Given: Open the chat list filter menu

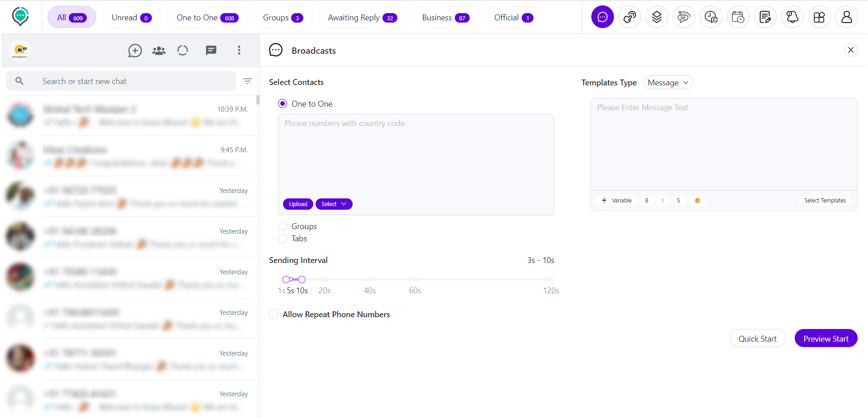Looking at the screenshot, I should 247,81.
